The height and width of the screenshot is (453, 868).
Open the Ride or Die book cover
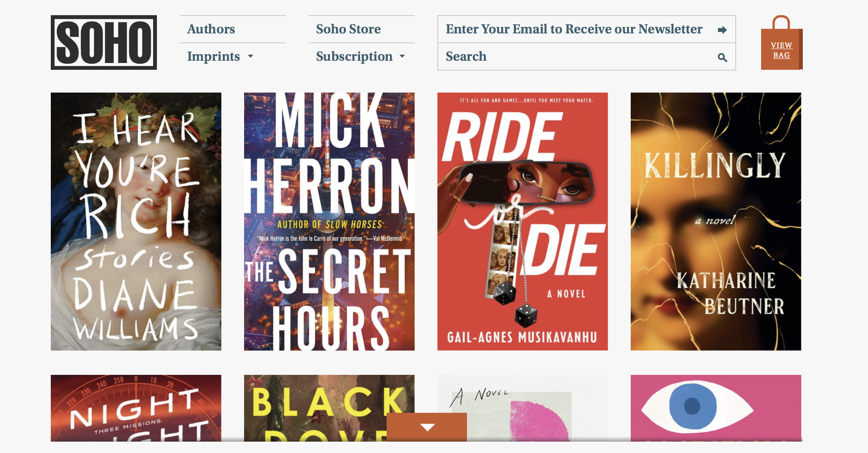pyautogui.click(x=523, y=222)
